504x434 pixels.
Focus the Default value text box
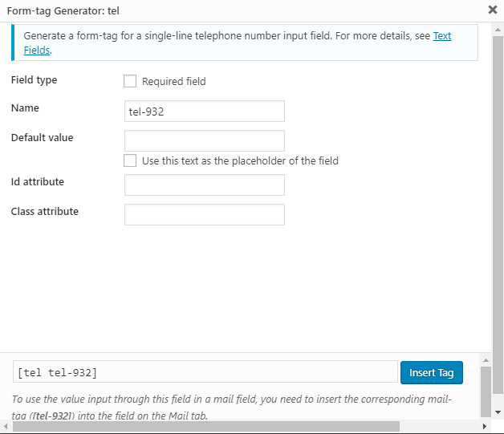point(205,140)
